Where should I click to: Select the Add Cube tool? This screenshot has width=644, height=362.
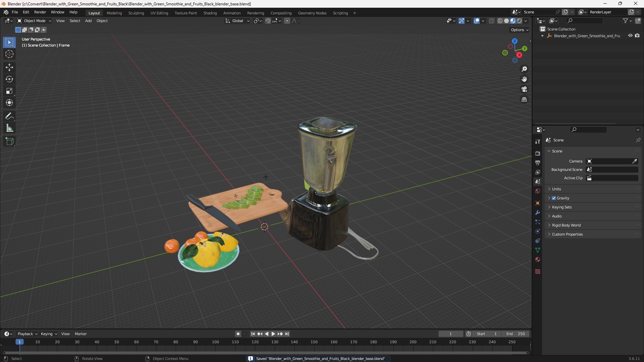tap(9, 141)
